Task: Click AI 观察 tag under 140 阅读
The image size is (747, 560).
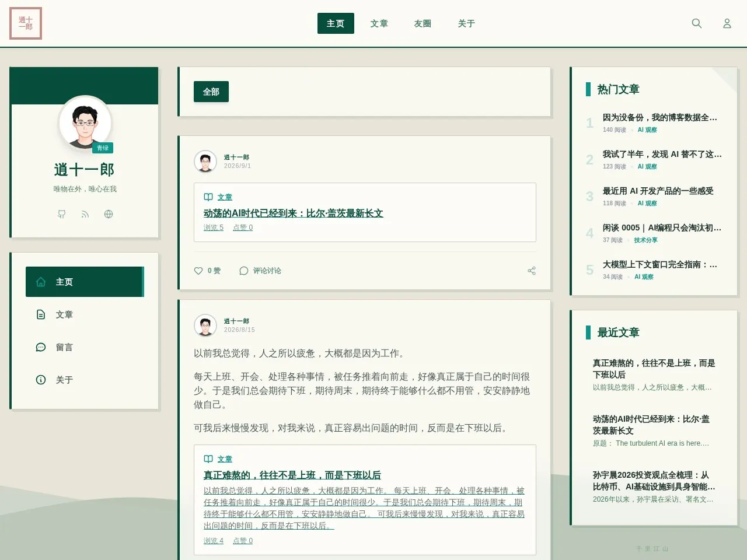Action: pyautogui.click(x=647, y=130)
